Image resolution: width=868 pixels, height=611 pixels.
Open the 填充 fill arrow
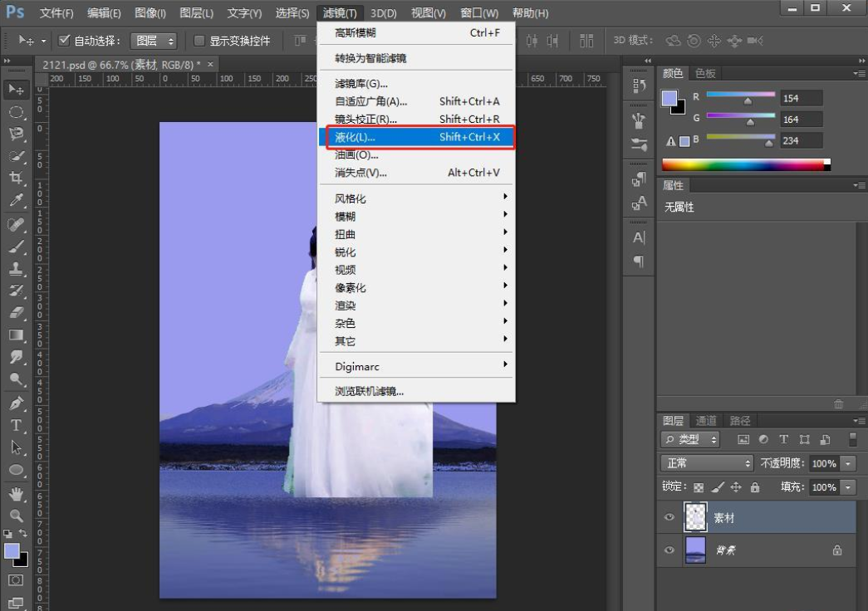848,487
